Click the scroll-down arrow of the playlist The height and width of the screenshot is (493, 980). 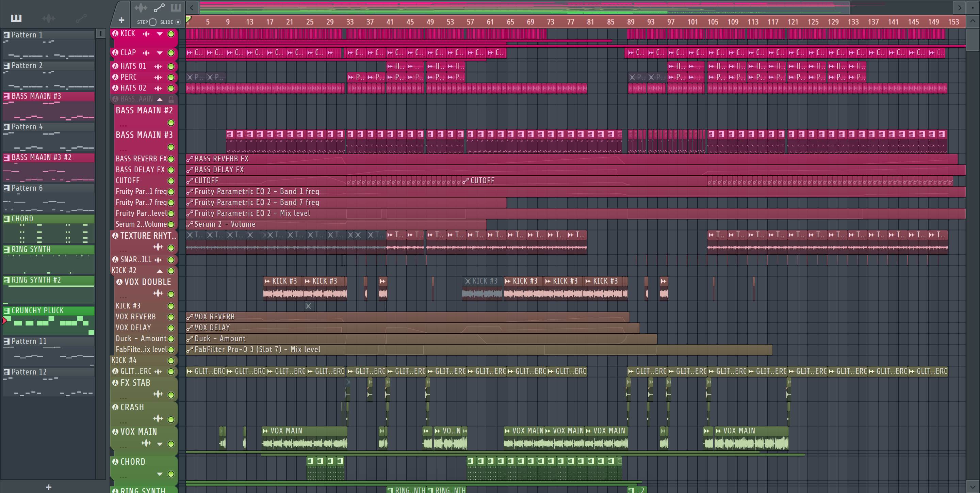point(973,486)
